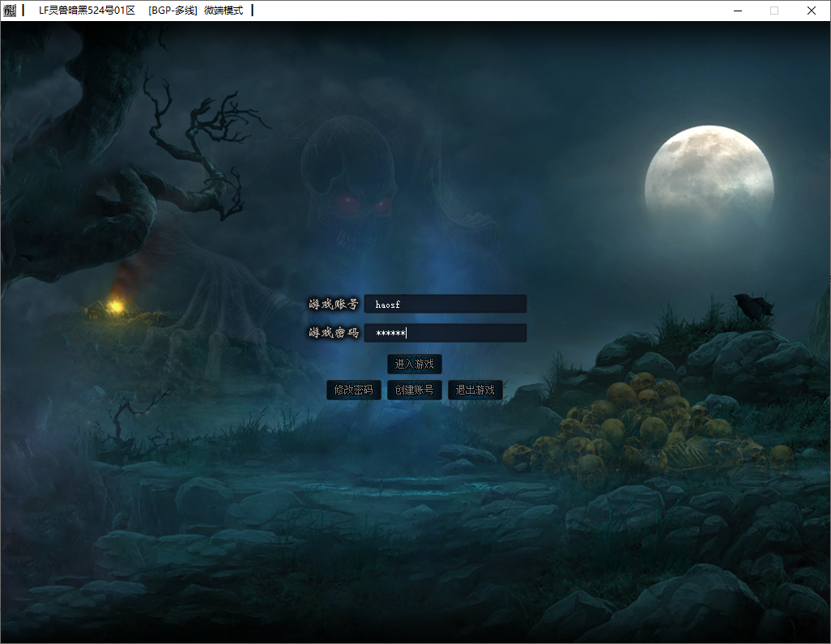Click the 微端模式 text in title bar
831x644 pixels.
click(224, 11)
